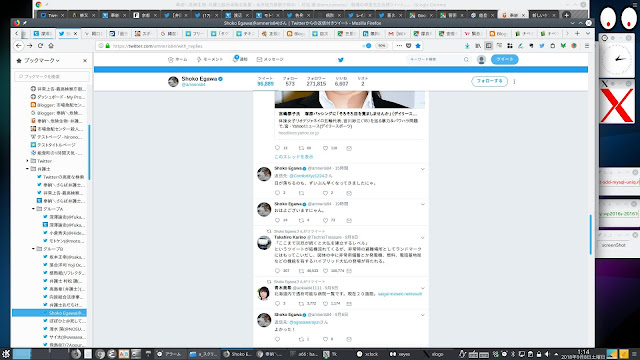Expand the Twitter bookmark folder
640x360 pixels.
tap(28, 161)
